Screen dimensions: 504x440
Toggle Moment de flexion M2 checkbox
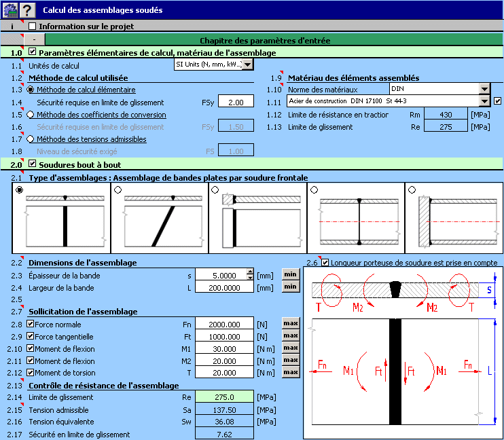click(30, 361)
